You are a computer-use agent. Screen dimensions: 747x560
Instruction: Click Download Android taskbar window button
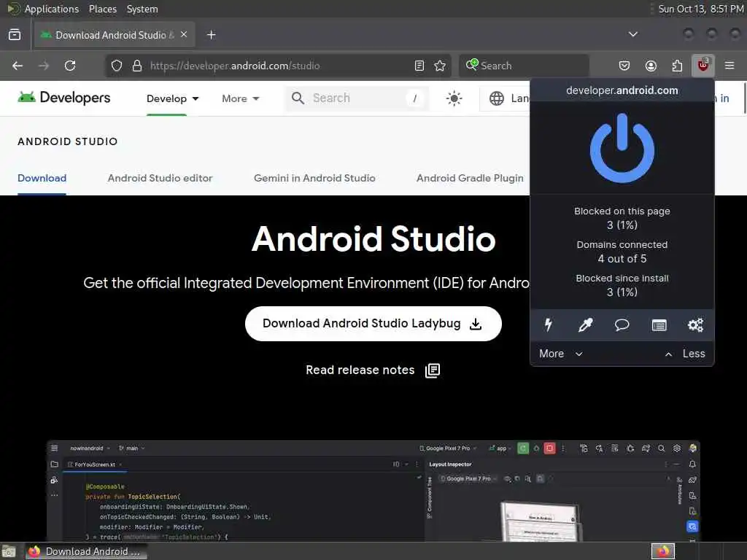pyautogui.click(x=86, y=551)
